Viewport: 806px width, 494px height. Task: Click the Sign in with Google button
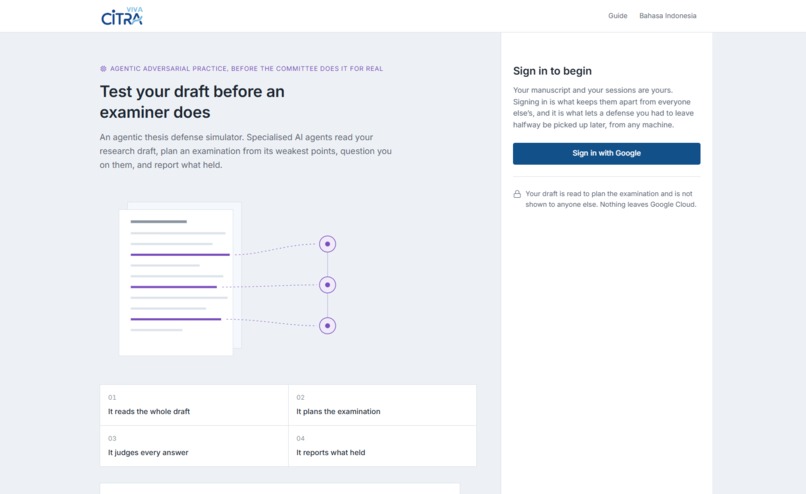[606, 154]
